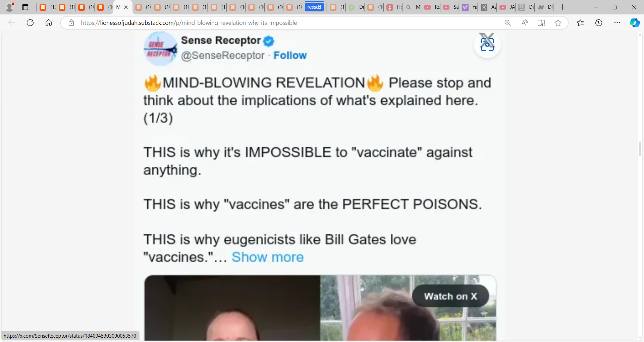
Task: Follow the Sense Receptor account
Action: (290, 55)
